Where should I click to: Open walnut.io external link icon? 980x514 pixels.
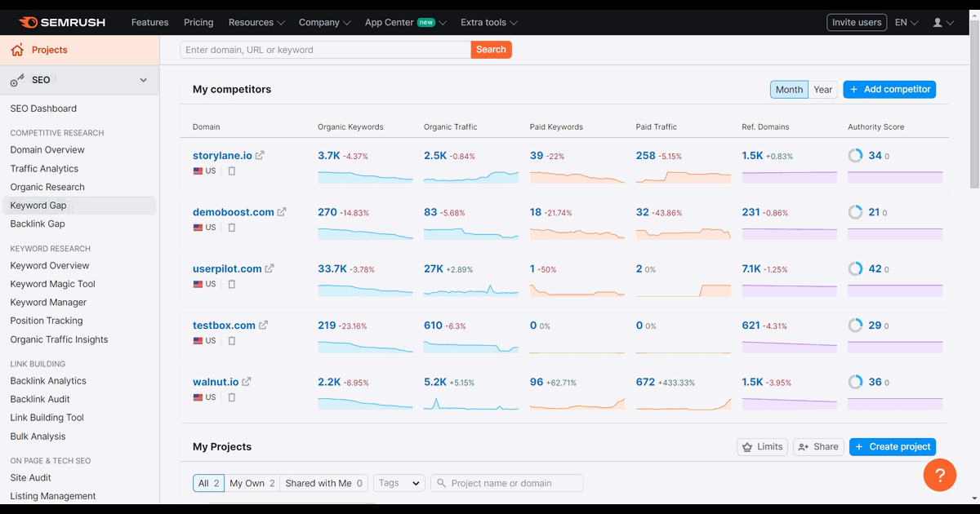(247, 381)
